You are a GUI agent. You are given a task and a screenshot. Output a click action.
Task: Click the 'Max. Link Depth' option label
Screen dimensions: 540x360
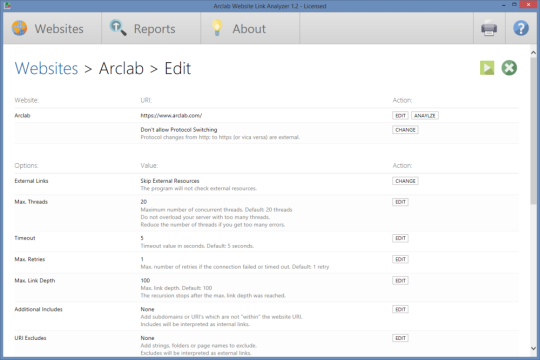(35, 280)
